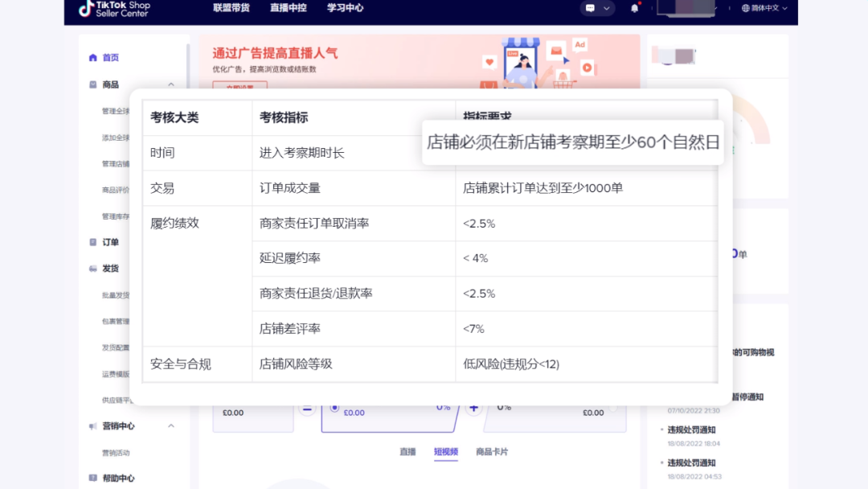Open the 发货 shipping icon
The image size is (868, 489).
[93, 269]
